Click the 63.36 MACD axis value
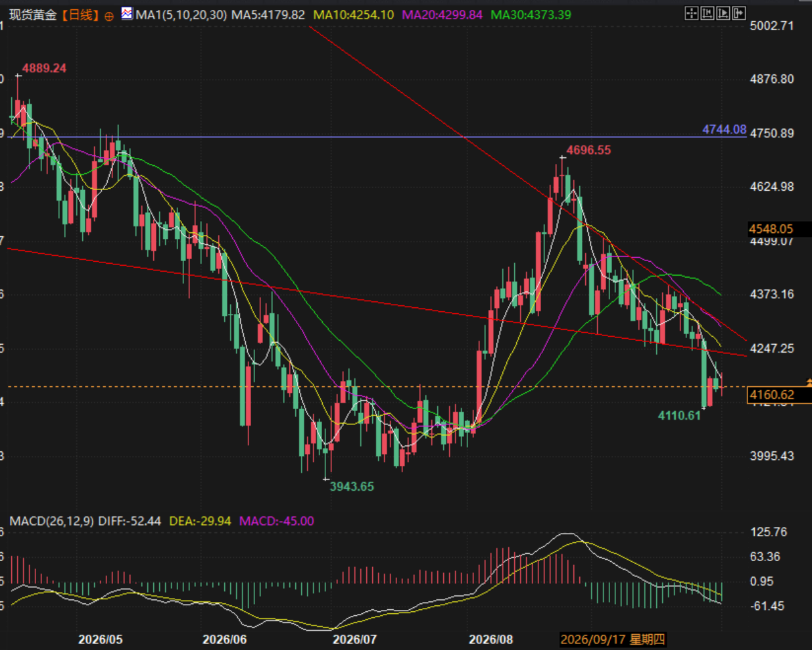 click(x=765, y=557)
